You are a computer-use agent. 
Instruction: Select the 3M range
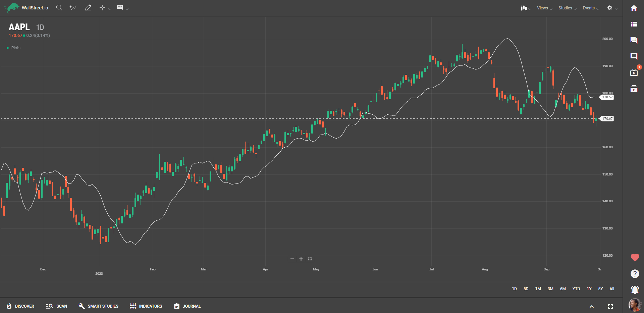pyautogui.click(x=550, y=289)
